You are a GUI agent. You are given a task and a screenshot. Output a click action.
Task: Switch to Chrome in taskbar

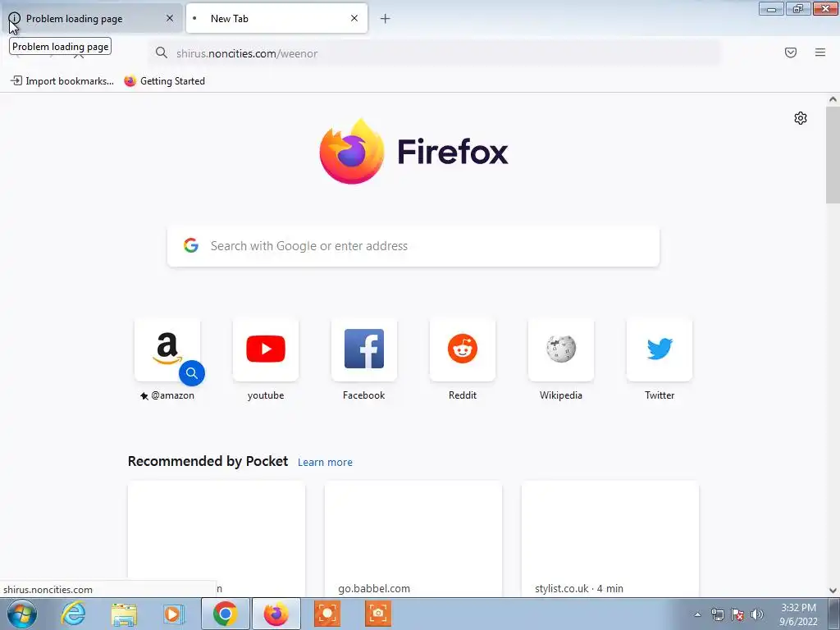(225, 614)
